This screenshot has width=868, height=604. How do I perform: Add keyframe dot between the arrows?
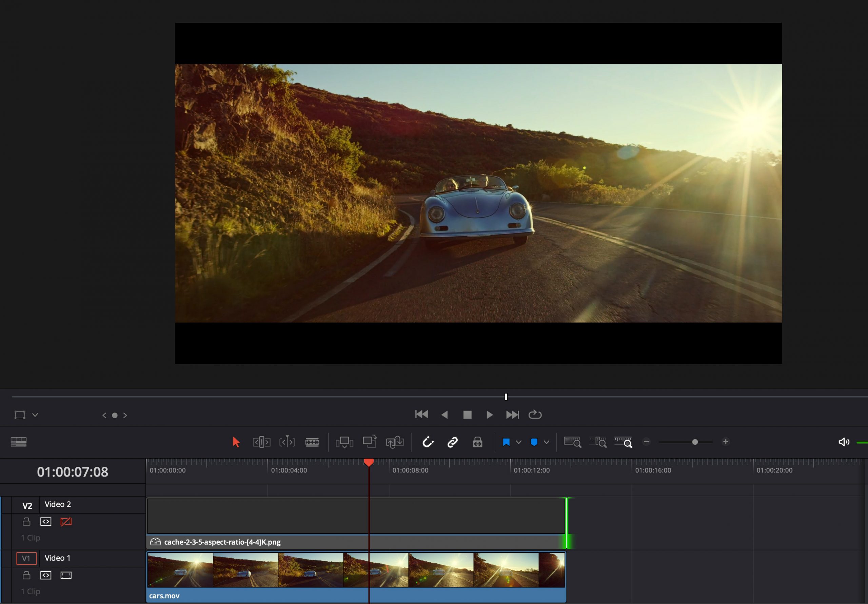[115, 416]
